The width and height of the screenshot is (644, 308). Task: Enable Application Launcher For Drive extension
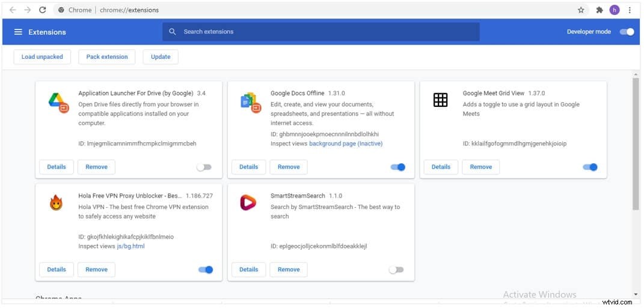[x=204, y=167]
